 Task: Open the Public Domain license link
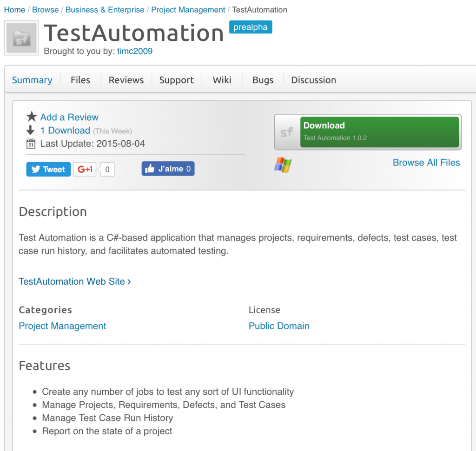tap(279, 326)
